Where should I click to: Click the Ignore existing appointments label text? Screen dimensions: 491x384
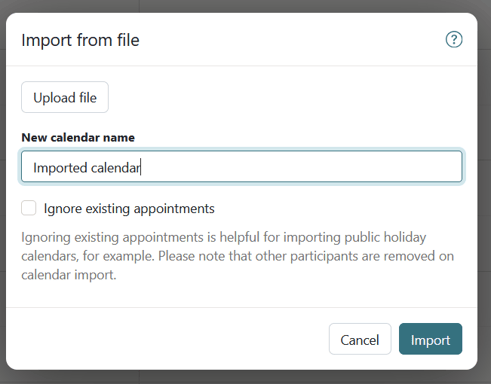[x=129, y=209]
